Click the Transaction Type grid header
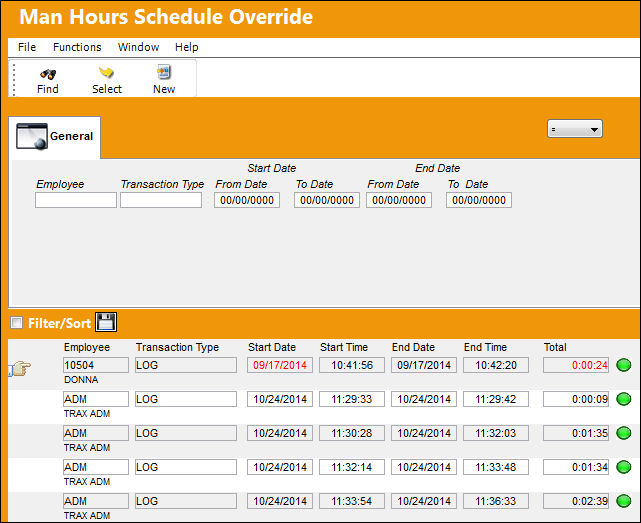This screenshot has width=641, height=523. click(x=177, y=347)
